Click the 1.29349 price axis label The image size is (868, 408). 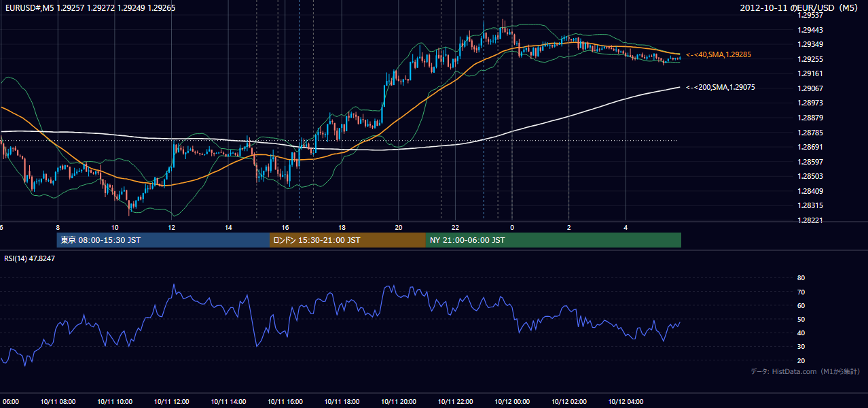pos(809,44)
